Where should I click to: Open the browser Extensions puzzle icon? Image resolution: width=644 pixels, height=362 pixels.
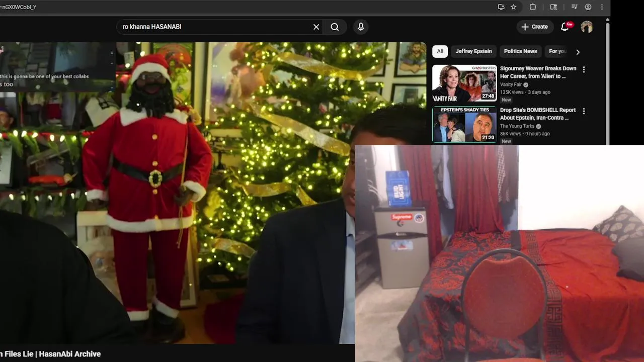533,7
